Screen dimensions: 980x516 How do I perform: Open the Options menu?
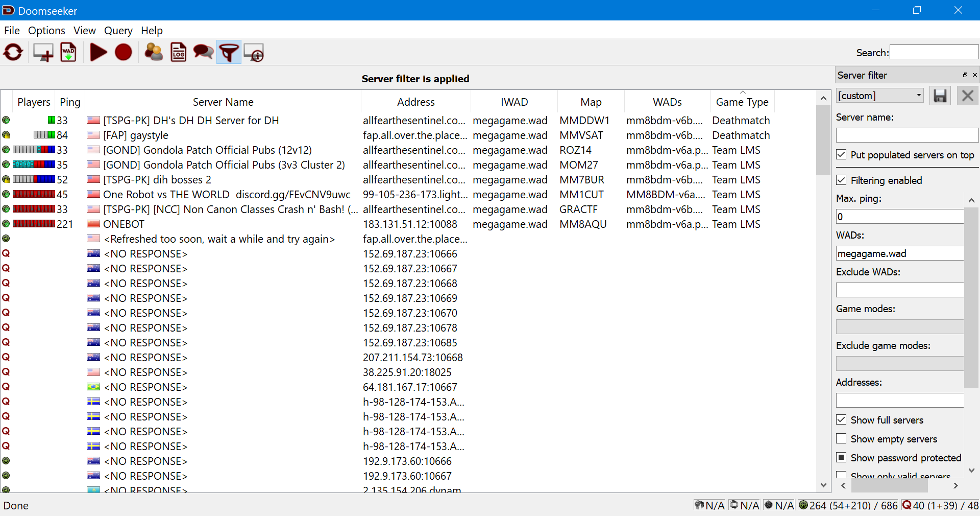(46, 31)
